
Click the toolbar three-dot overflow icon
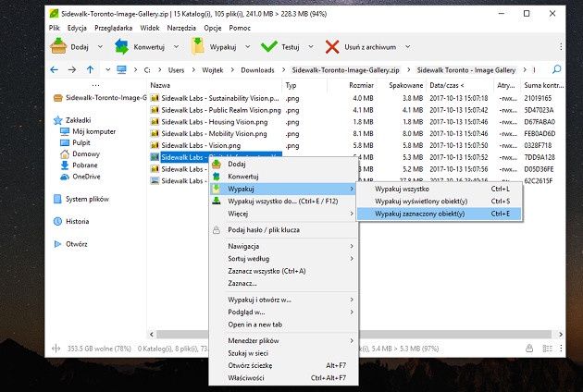pos(561,47)
